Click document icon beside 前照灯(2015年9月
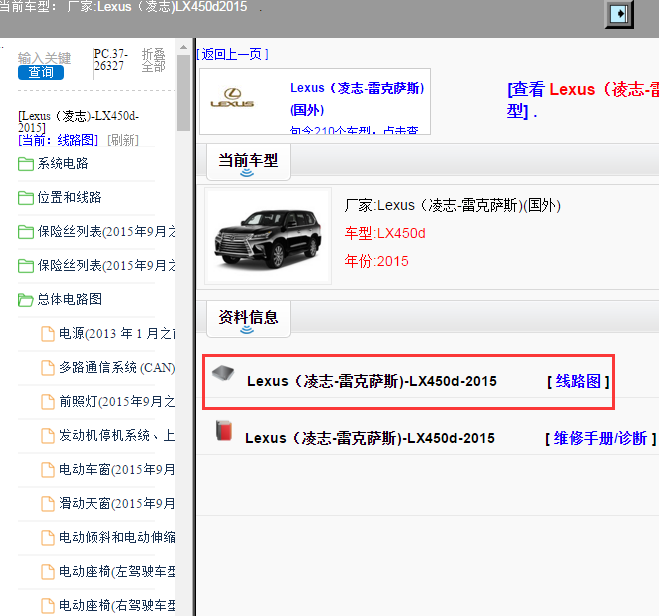The width and height of the screenshot is (659, 616). click(x=48, y=402)
